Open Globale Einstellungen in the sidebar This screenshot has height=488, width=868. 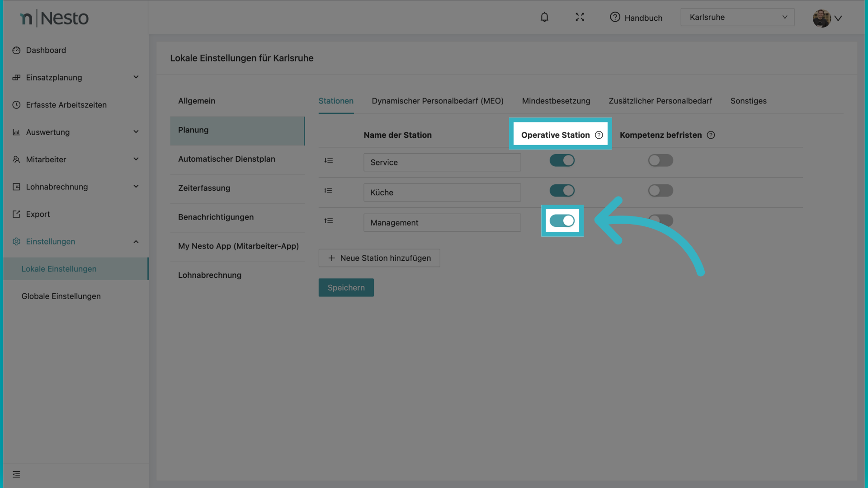point(61,296)
